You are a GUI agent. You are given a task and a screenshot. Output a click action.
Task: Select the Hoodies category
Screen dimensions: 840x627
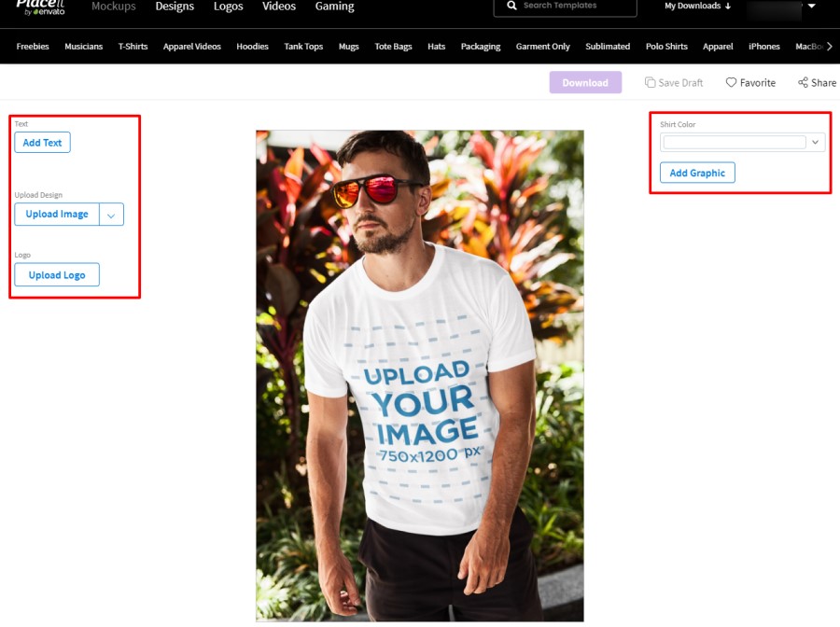(252, 47)
